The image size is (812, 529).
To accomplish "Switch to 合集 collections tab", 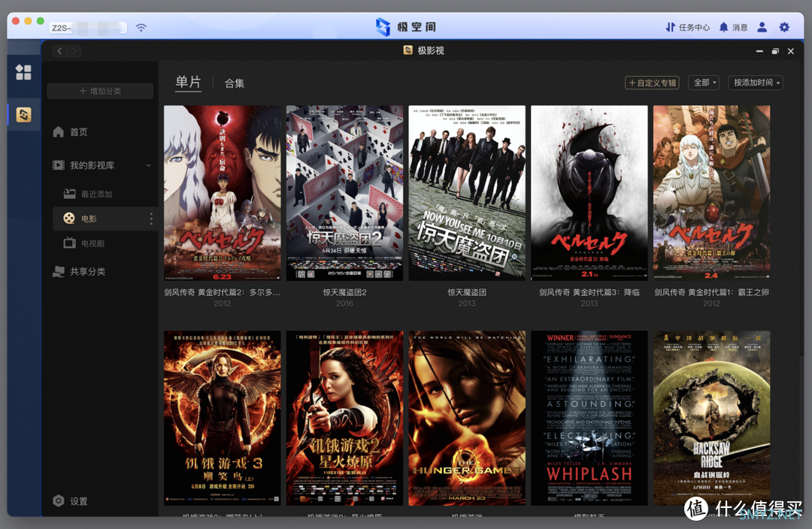I will [x=234, y=83].
